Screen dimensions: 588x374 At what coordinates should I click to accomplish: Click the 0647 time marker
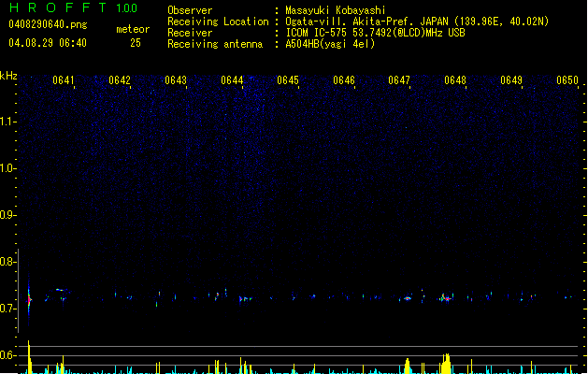click(x=399, y=80)
